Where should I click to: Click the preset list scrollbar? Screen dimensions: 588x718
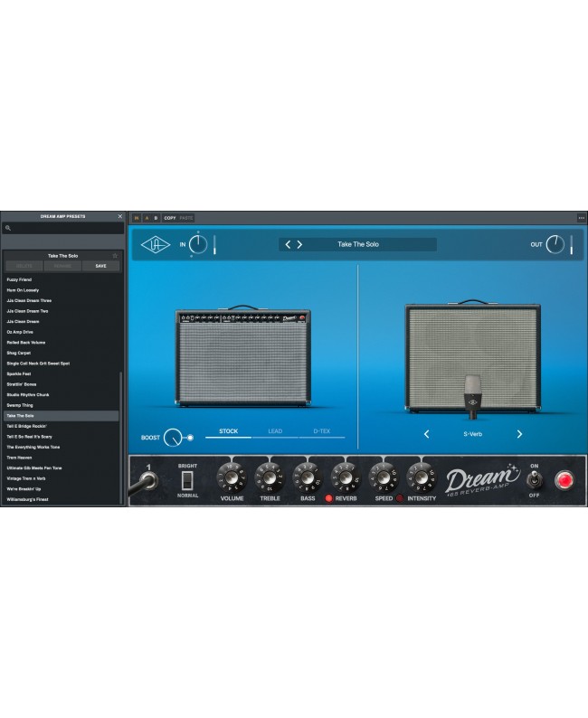click(x=121, y=438)
